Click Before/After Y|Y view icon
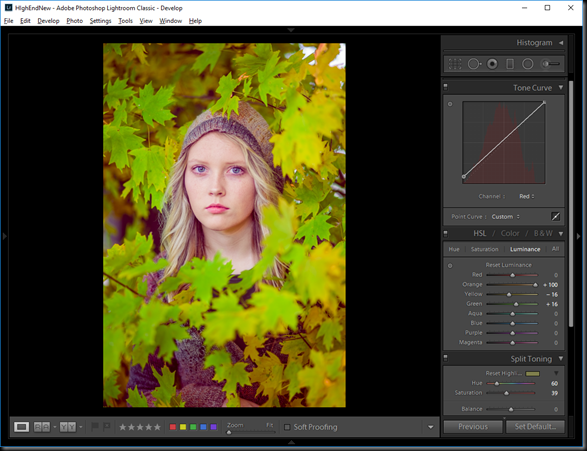This screenshot has height=451, width=587. (x=68, y=427)
